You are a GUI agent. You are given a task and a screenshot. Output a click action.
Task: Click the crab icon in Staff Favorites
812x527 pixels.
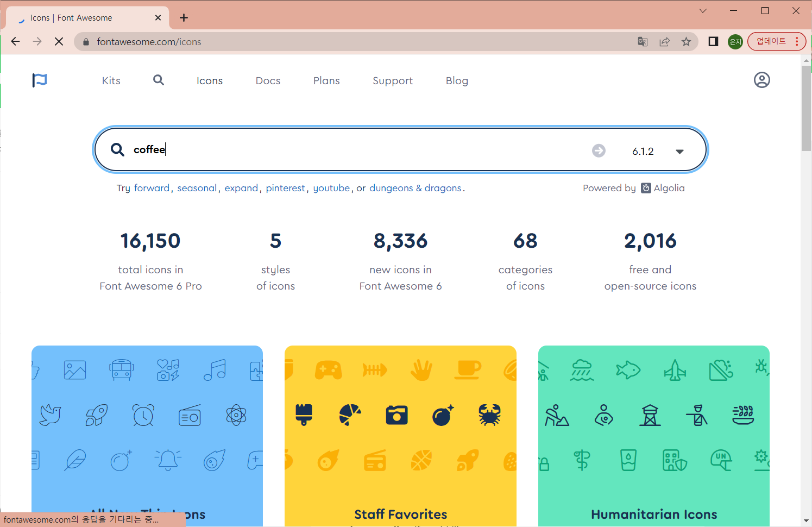489,415
